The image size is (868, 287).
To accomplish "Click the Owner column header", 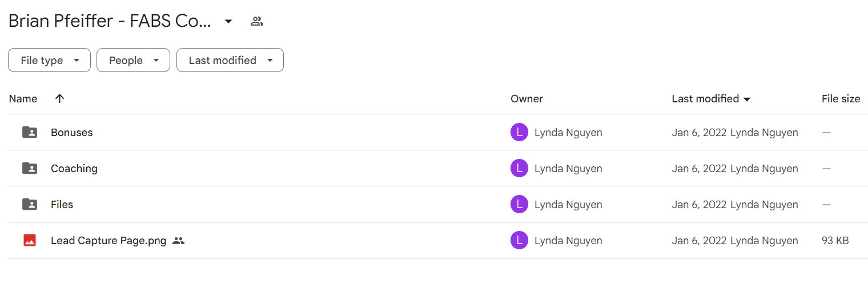I will coord(527,99).
